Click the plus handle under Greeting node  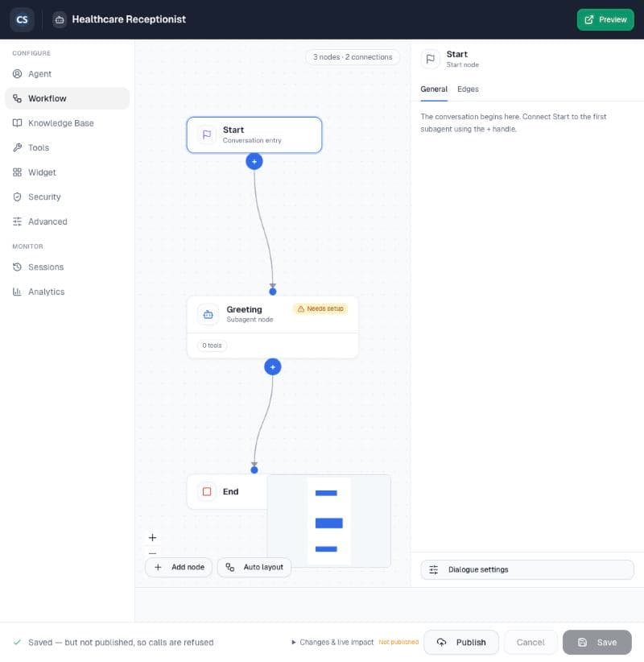pyautogui.click(x=273, y=367)
